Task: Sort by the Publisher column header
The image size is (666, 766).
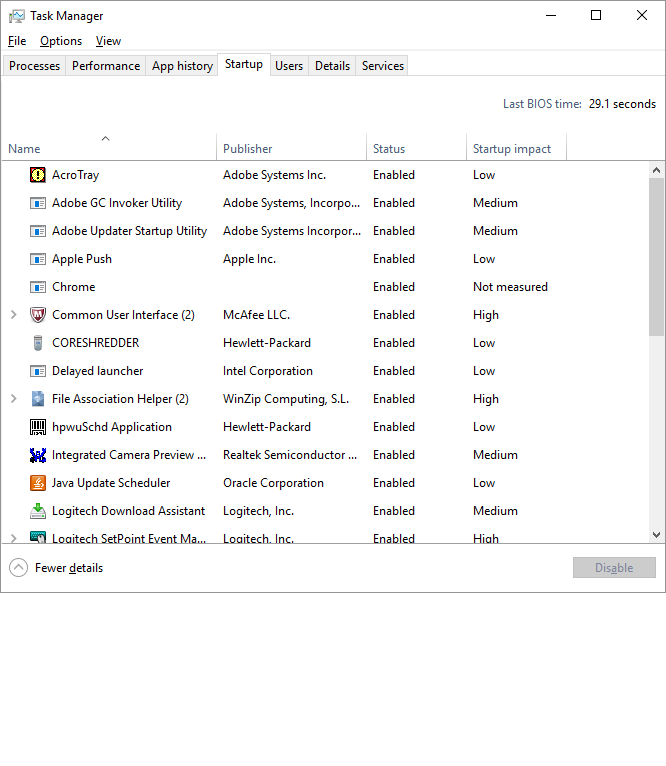Action: (291, 147)
